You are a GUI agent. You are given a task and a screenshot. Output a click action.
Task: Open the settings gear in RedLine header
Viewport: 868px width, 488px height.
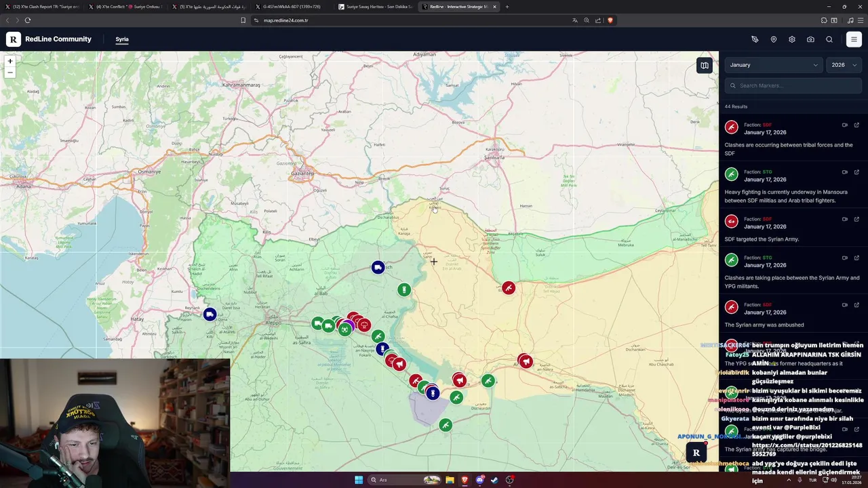792,39
